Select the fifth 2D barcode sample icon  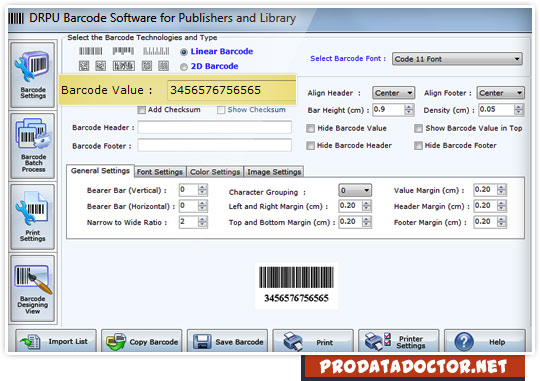(163, 65)
